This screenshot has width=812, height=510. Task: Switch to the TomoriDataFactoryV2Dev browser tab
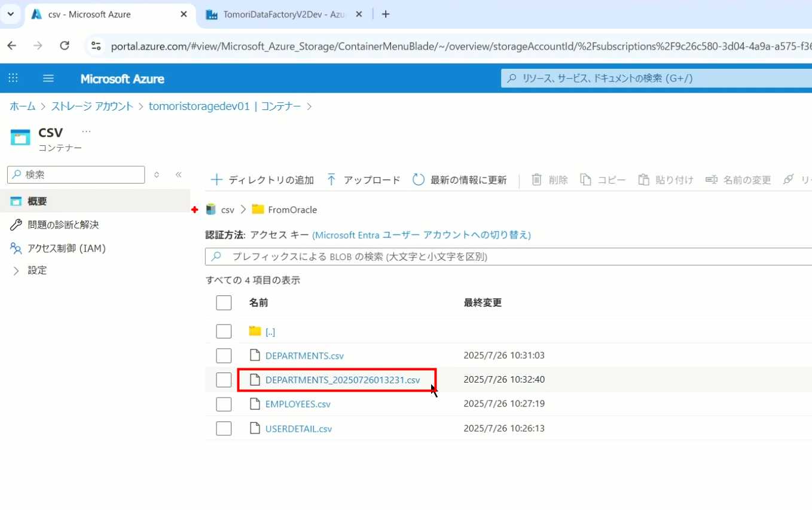pyautogui.click(x=283, y=14)
